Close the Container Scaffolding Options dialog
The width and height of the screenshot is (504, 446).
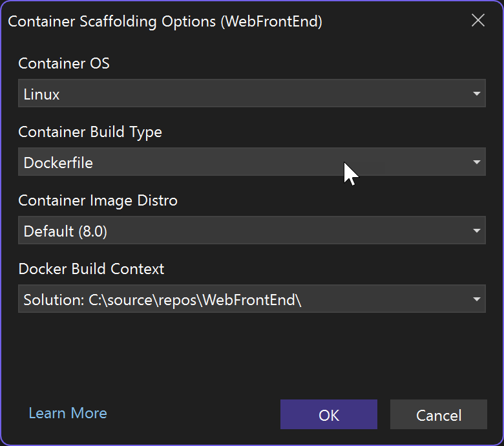tap(478, 21)
